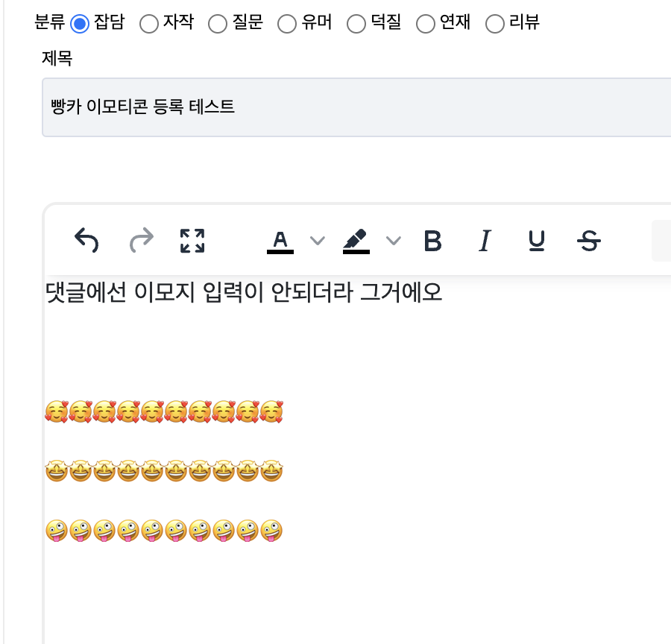
Task: Click the text color A swatch
Action: (280, 241)
